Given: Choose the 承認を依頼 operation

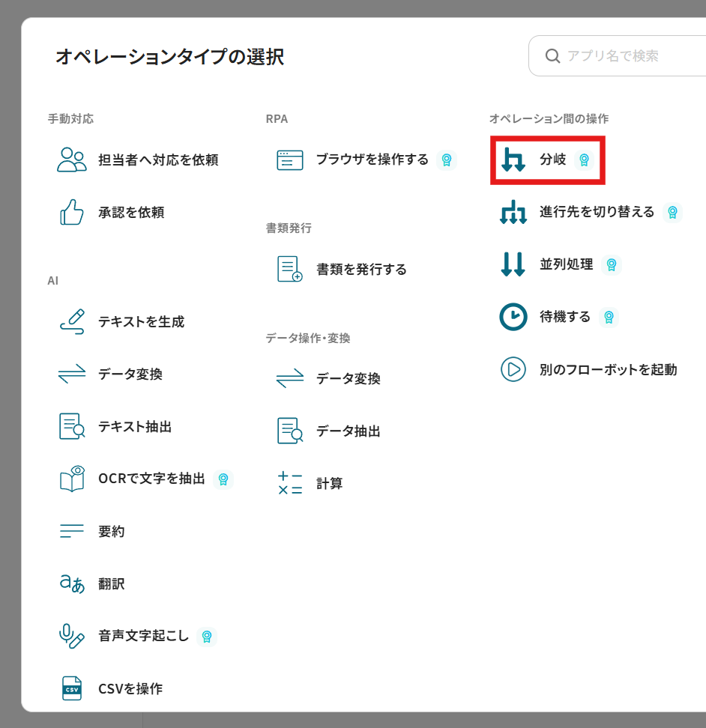Looking at the screenshot, I should coord(131,212).
